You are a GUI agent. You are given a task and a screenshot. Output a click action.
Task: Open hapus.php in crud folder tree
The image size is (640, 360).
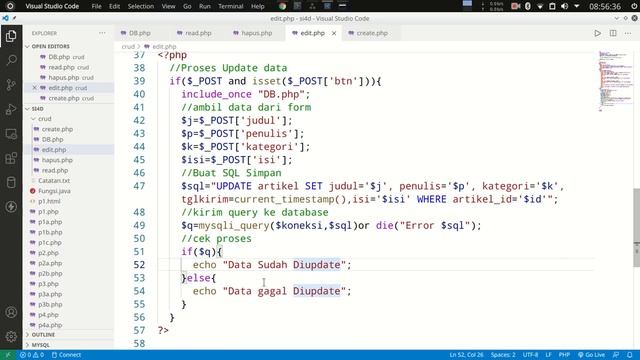(57, 160)
